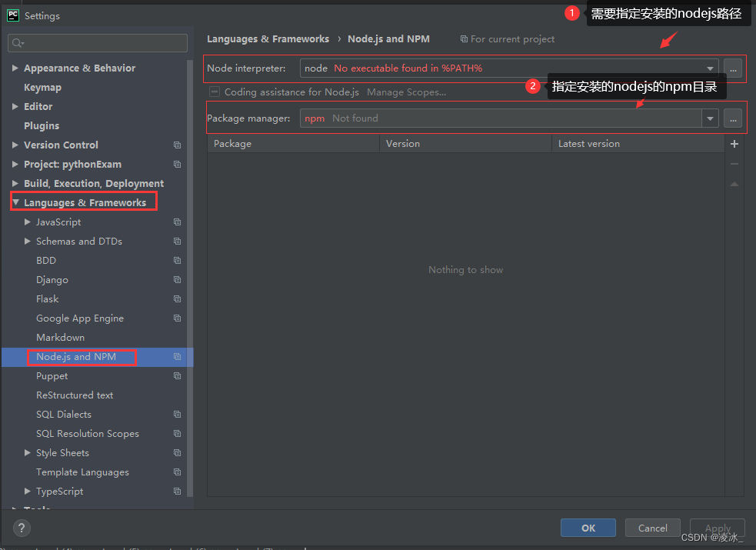Click Languages & Frameworks breadcrumb
This screenshot has height=550, width=756.
point(268,39)
